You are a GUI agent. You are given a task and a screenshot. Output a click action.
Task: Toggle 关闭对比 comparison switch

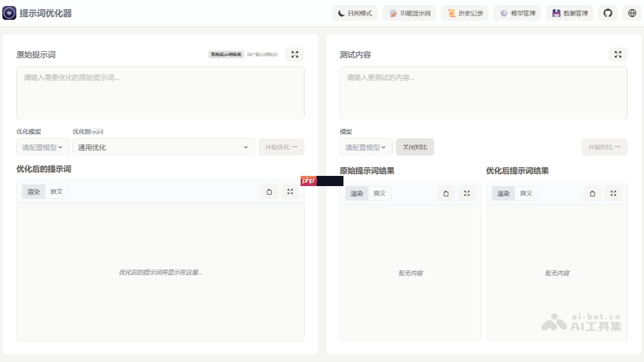tap(415, 146)
